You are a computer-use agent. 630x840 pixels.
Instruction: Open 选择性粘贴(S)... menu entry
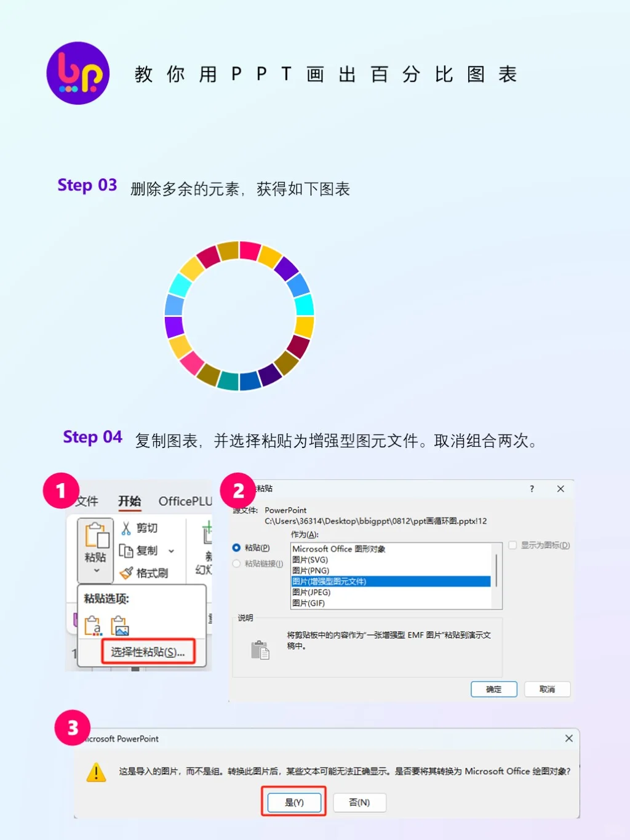(148, 652)
